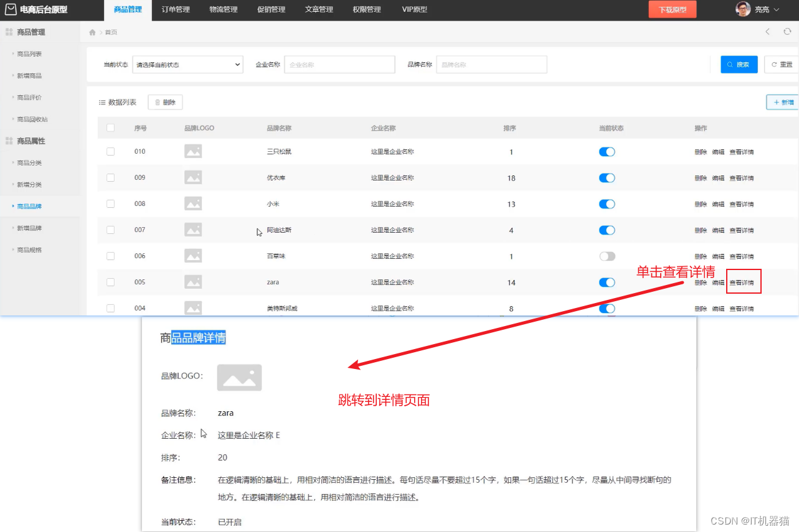Check the checkbox for row 006
This screenshot has width=799, height=532.
tap(111, 256)
